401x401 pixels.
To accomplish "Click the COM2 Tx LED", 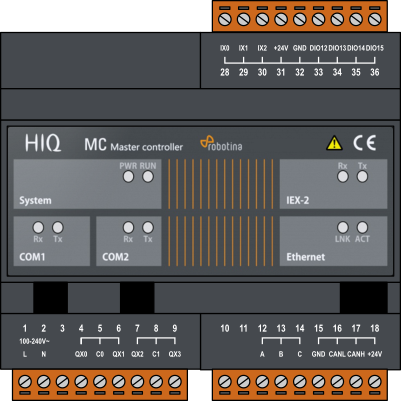I will tap(148, 227).
